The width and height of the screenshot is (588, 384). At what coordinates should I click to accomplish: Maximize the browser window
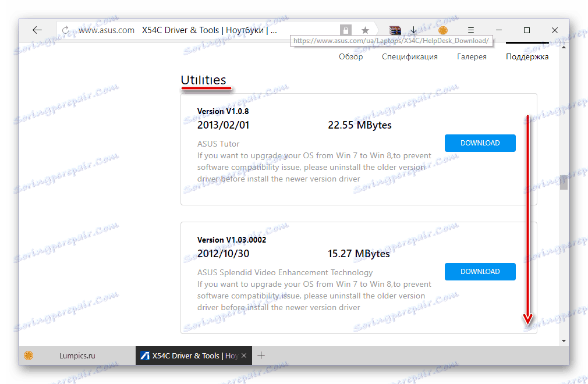click(527, 30)
